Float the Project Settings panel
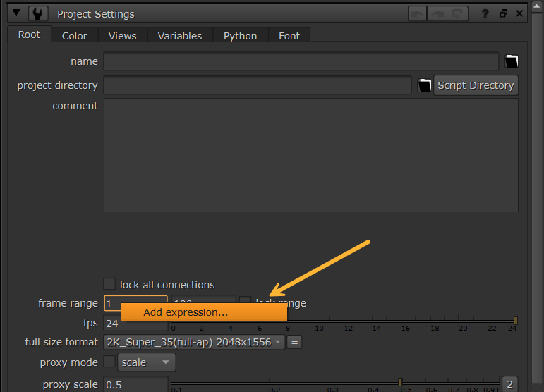Screen dimensions: 544x392 (503, 13)
